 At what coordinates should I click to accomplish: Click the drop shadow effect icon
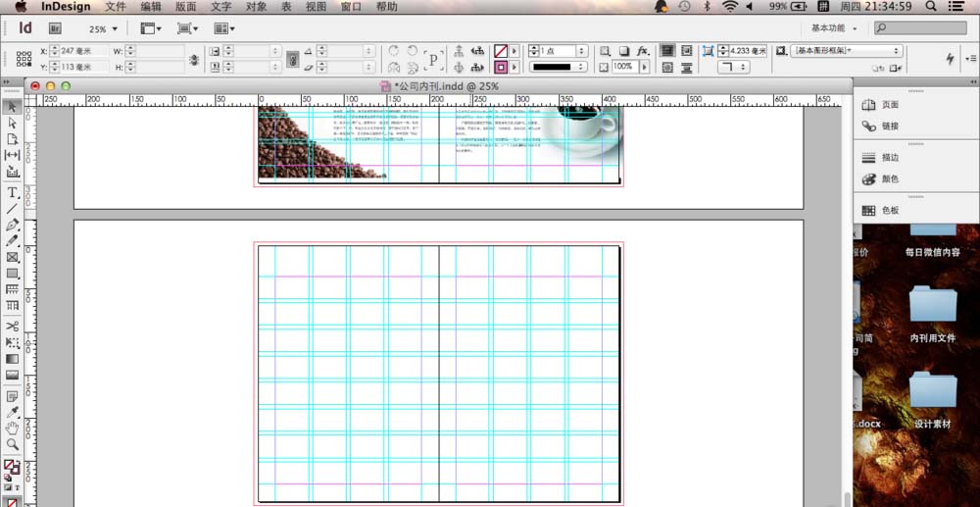[x=623, y=51]
